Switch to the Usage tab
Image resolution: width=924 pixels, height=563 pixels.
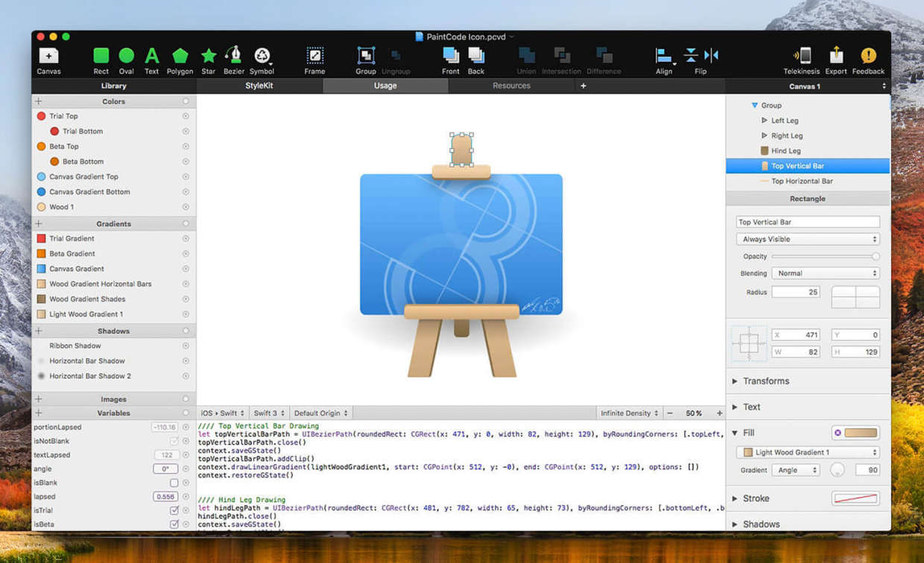click(385, 86)
